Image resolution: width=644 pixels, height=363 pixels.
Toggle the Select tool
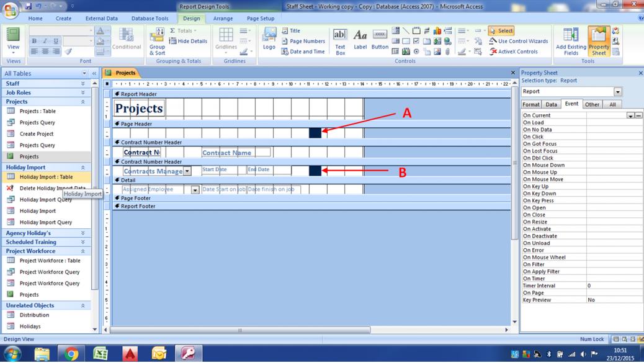coord(501,31)
